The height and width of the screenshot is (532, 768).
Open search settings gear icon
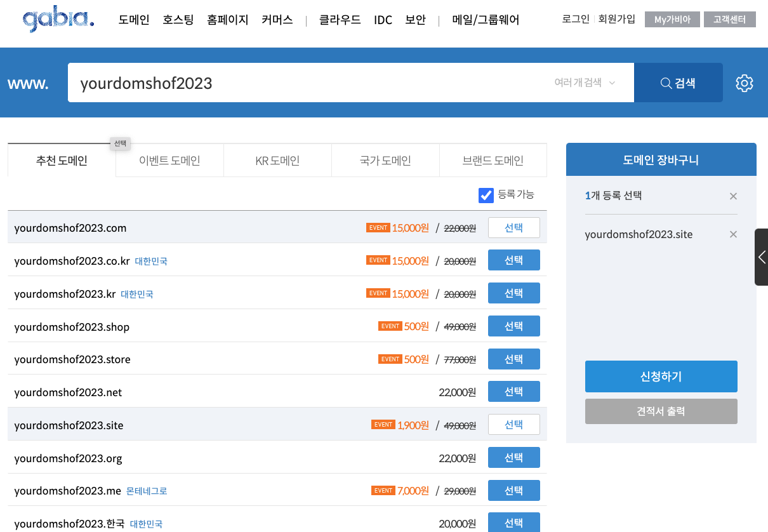[745, 83]
